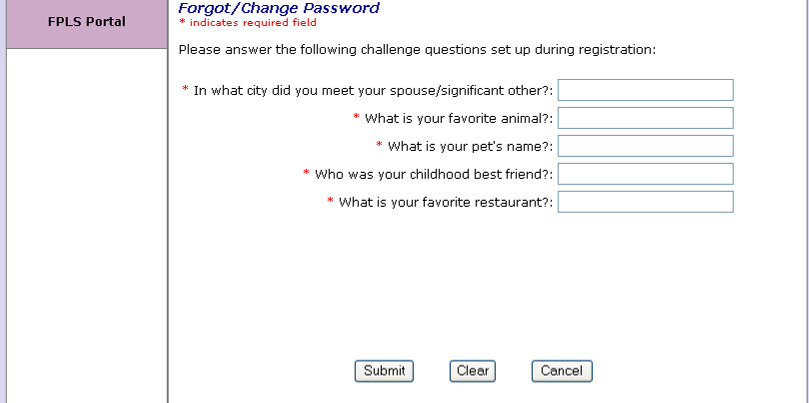The width and height of the screenshot is (809, 403).
Task: Click the pet's name input box
Action: point(645,146)
